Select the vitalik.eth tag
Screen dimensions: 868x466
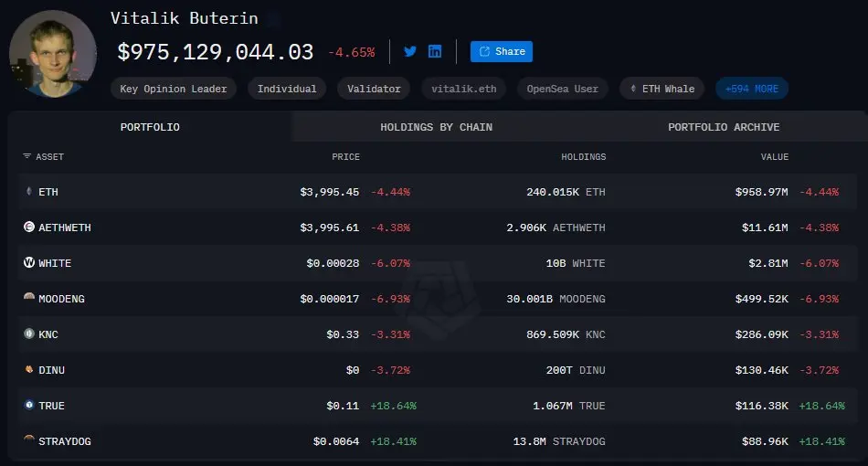click(464, 89)
